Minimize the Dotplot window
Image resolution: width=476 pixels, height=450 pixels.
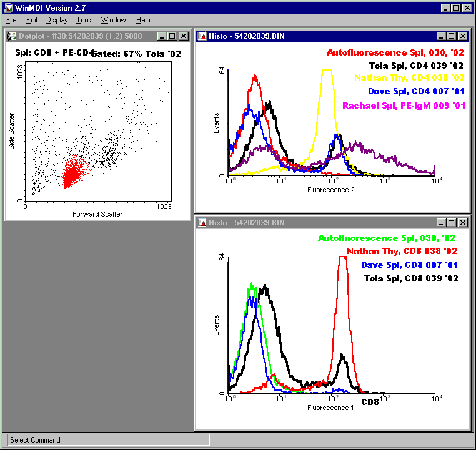(x=163, y=36)
